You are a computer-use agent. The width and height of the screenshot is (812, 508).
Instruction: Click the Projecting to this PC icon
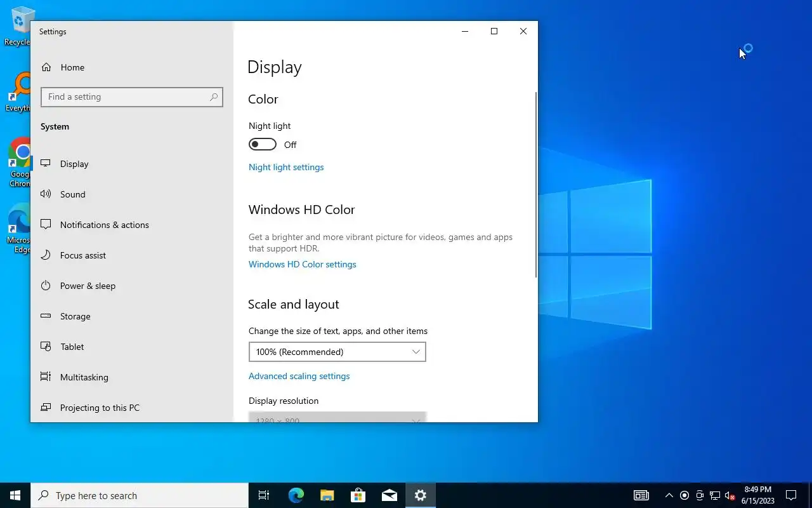click(x=46, y=407)
